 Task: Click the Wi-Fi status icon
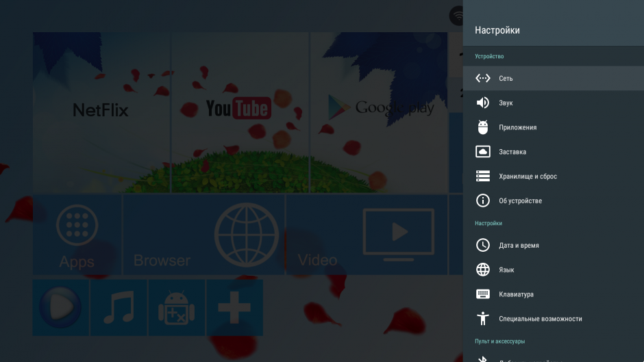457,16
